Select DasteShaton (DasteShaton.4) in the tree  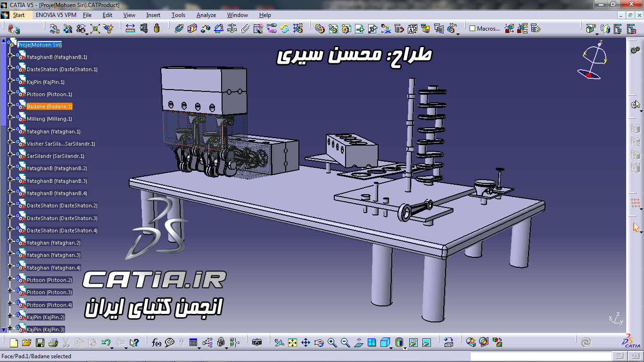pos(62,230)
